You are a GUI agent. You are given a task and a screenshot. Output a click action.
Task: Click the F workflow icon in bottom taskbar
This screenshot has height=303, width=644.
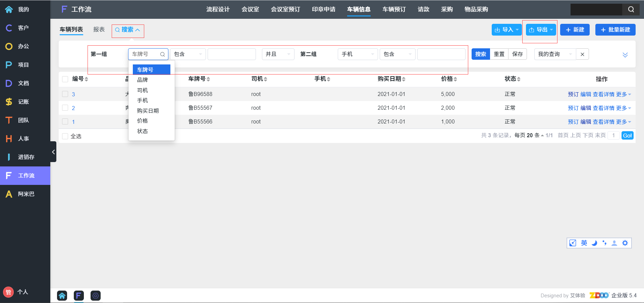coord(78,296)
